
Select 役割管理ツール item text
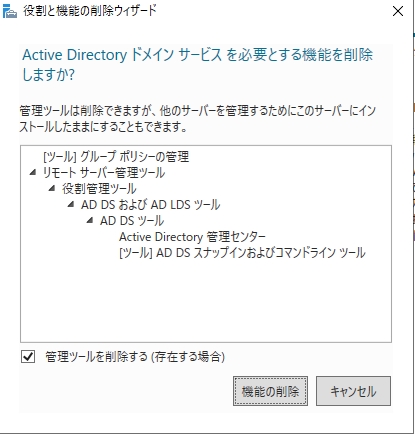(x=99, y=189)
